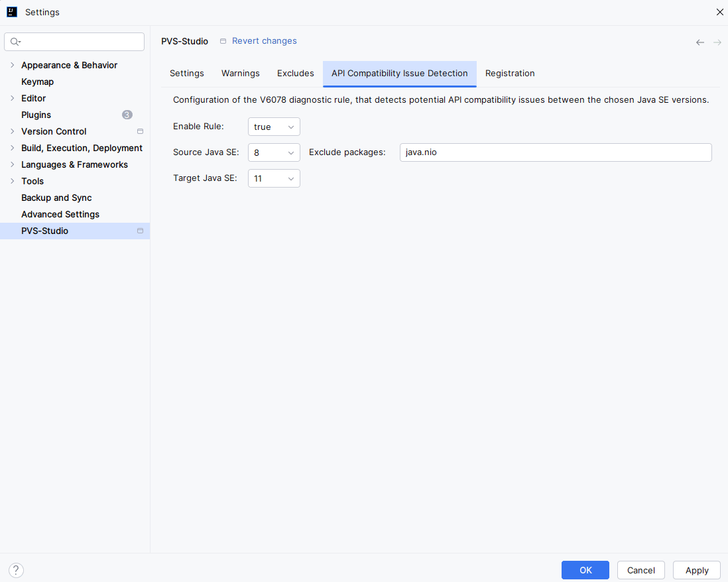Switch to the Registration tab
728x582 pixels.
[510, 74]
